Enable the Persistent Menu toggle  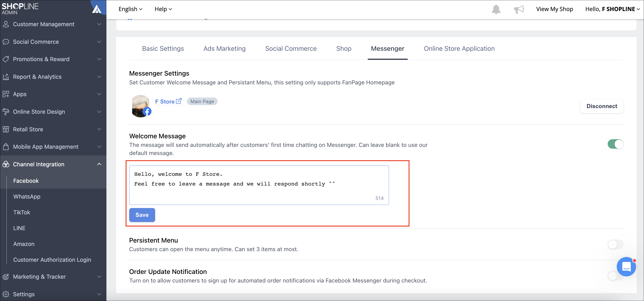[x=615, y=244]
